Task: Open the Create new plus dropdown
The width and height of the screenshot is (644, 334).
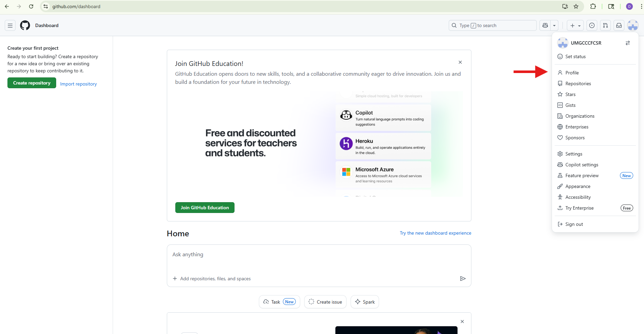Action: coord(575,25)
